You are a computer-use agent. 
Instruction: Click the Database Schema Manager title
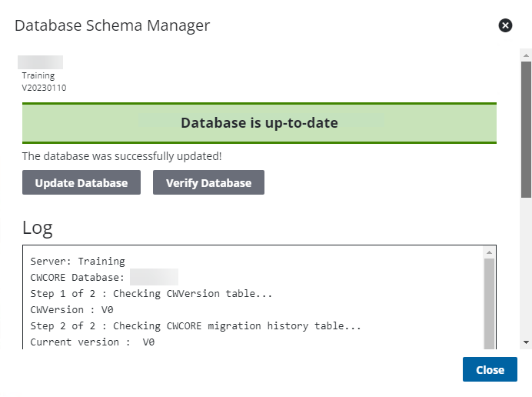tap(112, 25)
